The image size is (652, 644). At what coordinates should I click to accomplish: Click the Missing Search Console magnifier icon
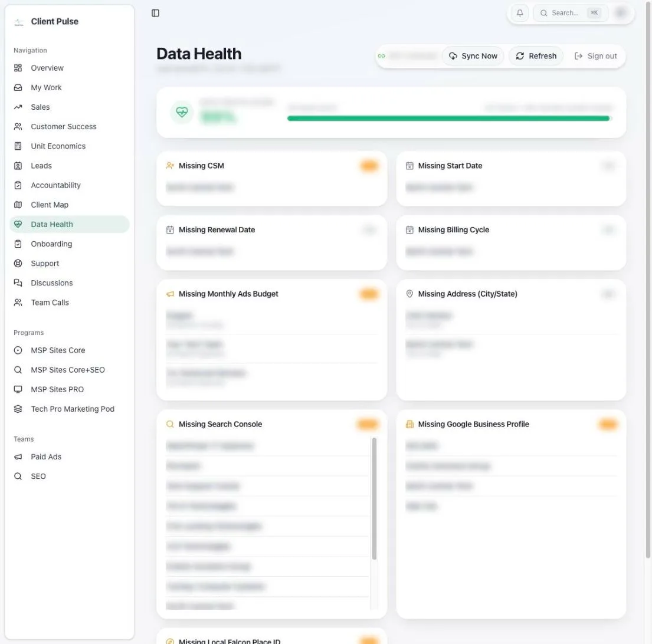point(170,424)
